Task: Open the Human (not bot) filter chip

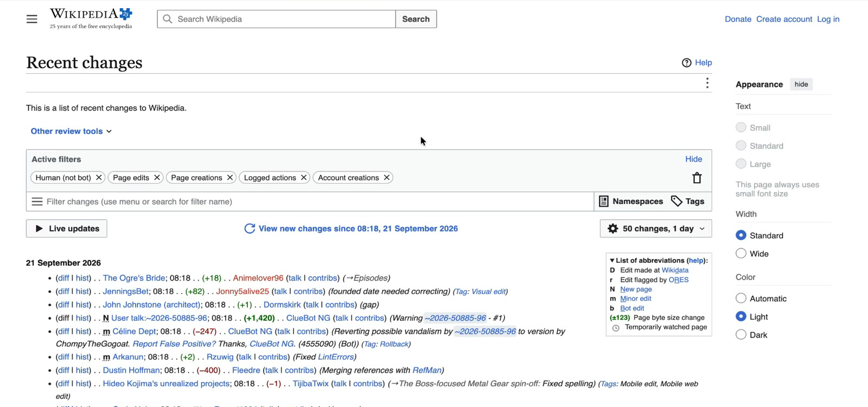Action: pyautogui.click(x=63, y=177)
